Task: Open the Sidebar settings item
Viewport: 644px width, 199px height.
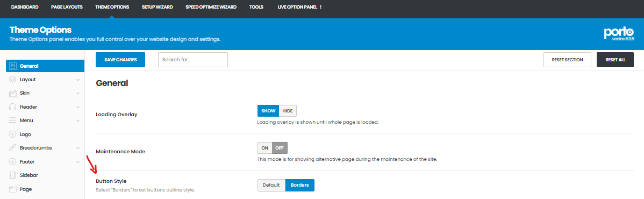Action: [28, 175]
